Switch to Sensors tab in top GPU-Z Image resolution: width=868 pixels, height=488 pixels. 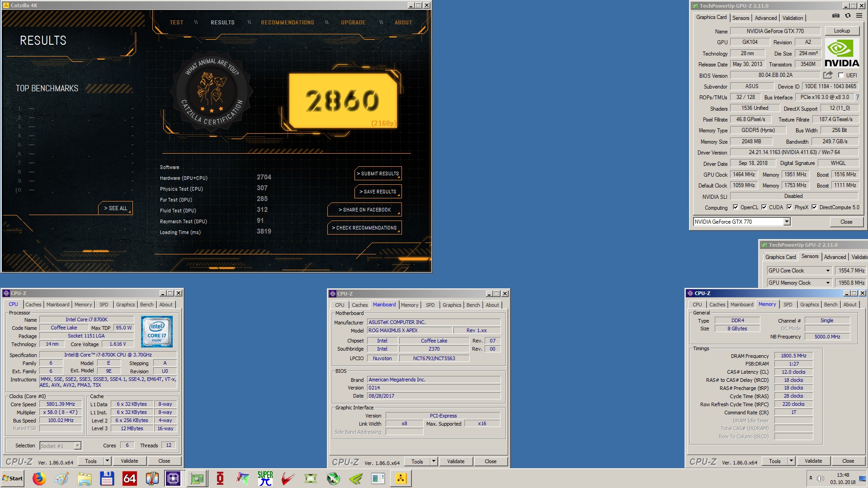(x=741, y=18)
